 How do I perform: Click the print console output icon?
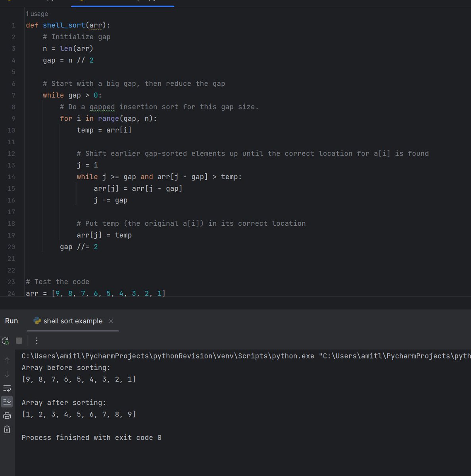pos(7,416)
